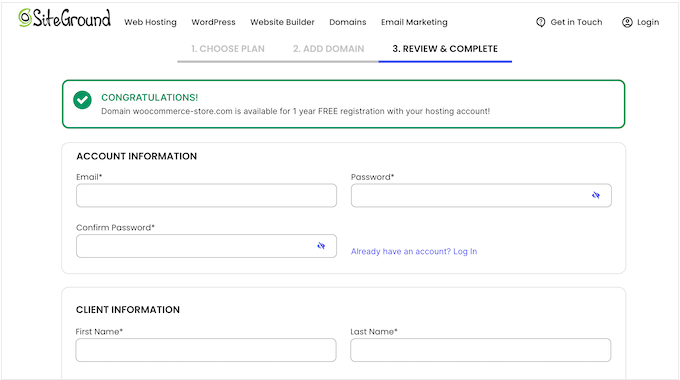Click the ACCOUNT INFORMATION heading

[137, 156]
